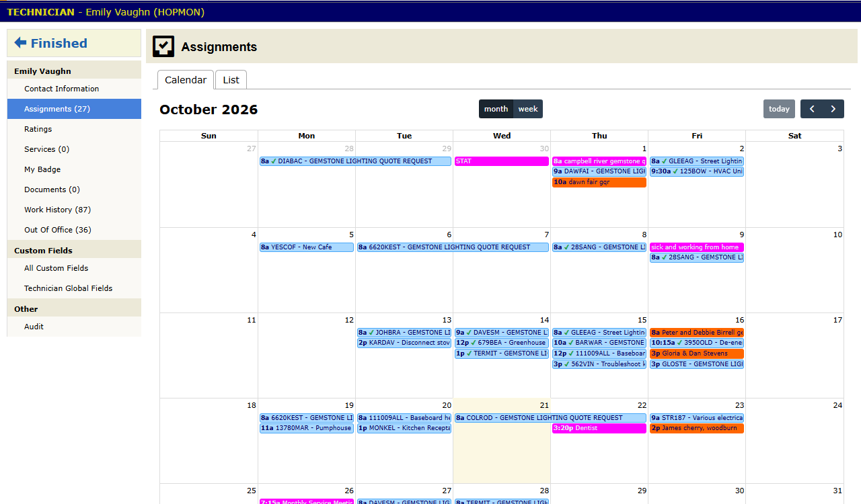Image resolution: width=861 pixels, height=504 pixels.
Task: Select week view
Action: point(528,109)
